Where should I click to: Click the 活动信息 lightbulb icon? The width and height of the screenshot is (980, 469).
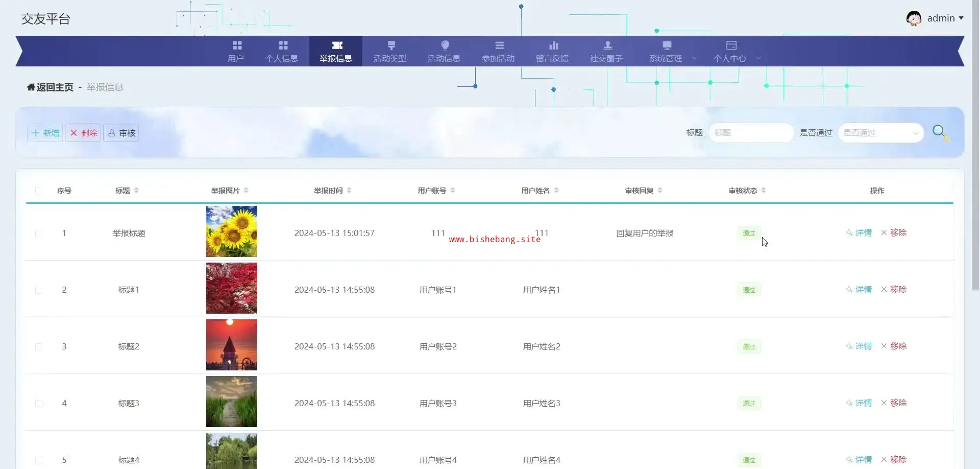[445, 45]
